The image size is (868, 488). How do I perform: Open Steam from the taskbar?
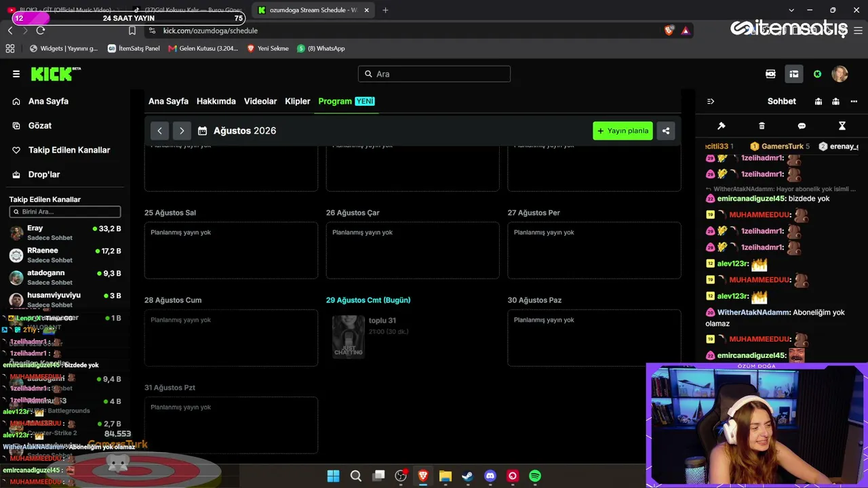(467, 476)
